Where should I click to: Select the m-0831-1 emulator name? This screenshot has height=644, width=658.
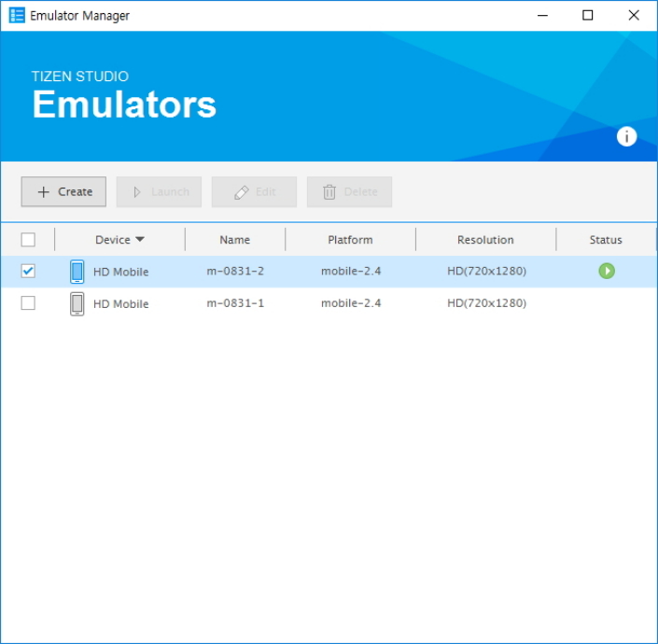[235, 303]
